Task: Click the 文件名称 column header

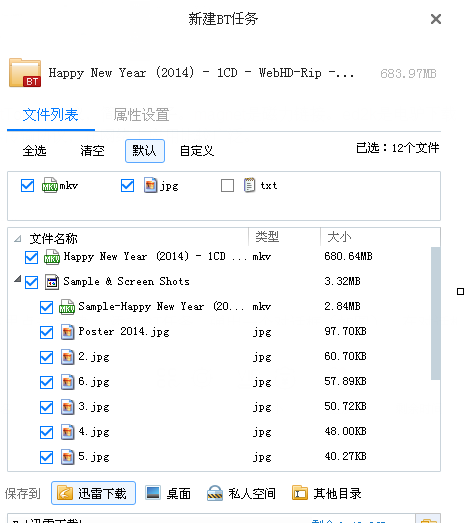Action: (x=53, y=238)
